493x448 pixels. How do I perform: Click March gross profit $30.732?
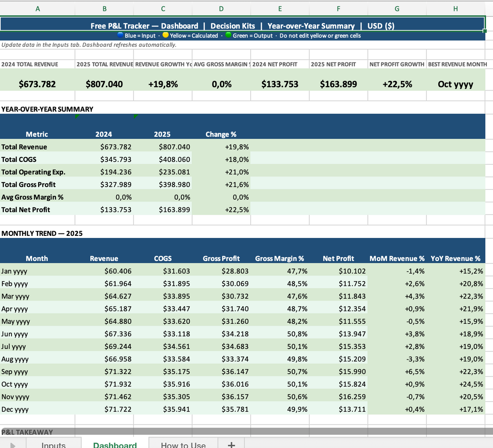click(235, 296)
